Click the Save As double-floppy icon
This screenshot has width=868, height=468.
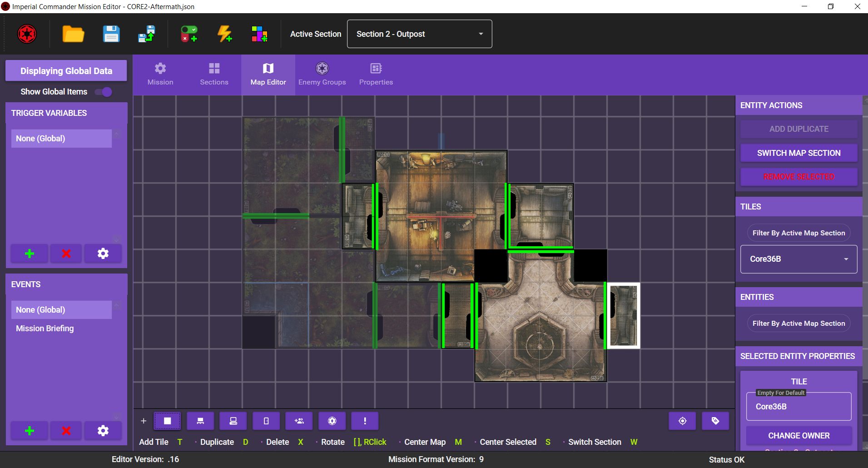[147, 34]
